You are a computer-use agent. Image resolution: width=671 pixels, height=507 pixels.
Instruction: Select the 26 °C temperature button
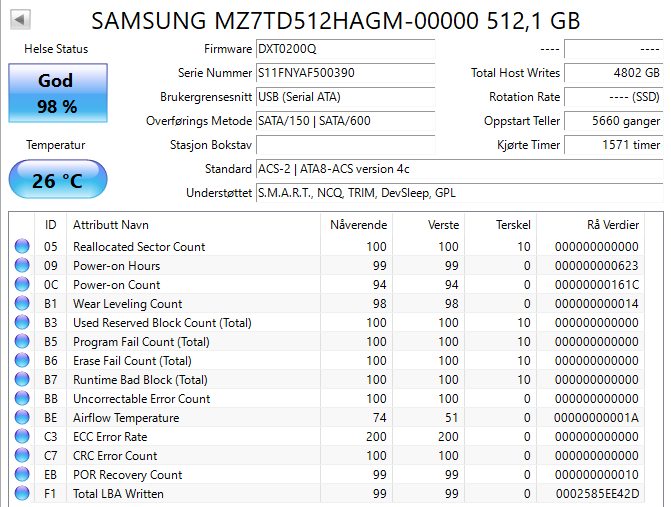[58, 179]
